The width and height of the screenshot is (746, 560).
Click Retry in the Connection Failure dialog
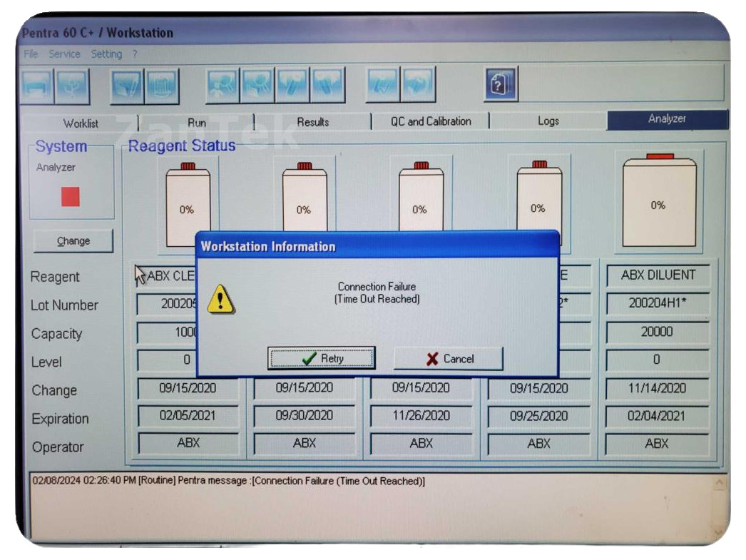click(322, 358)
